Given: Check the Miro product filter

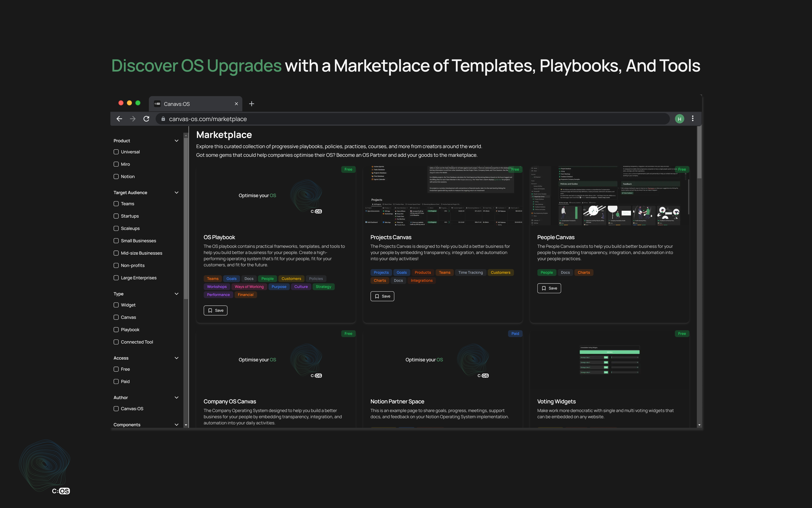Looking at the screenshot, I should point(116,164).
